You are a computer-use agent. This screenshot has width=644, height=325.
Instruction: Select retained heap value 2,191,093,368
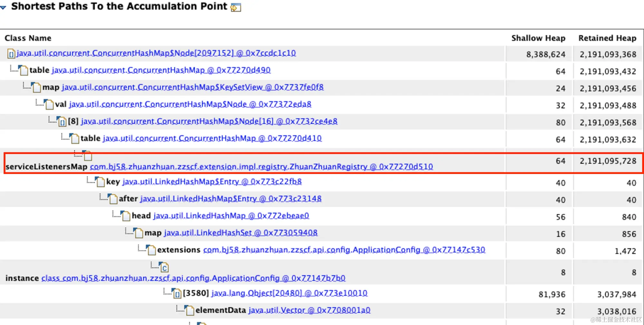tap(608, 54)
